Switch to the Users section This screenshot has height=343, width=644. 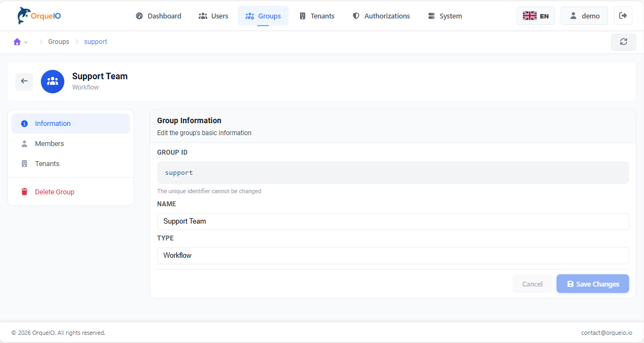[x=213, y=16]
